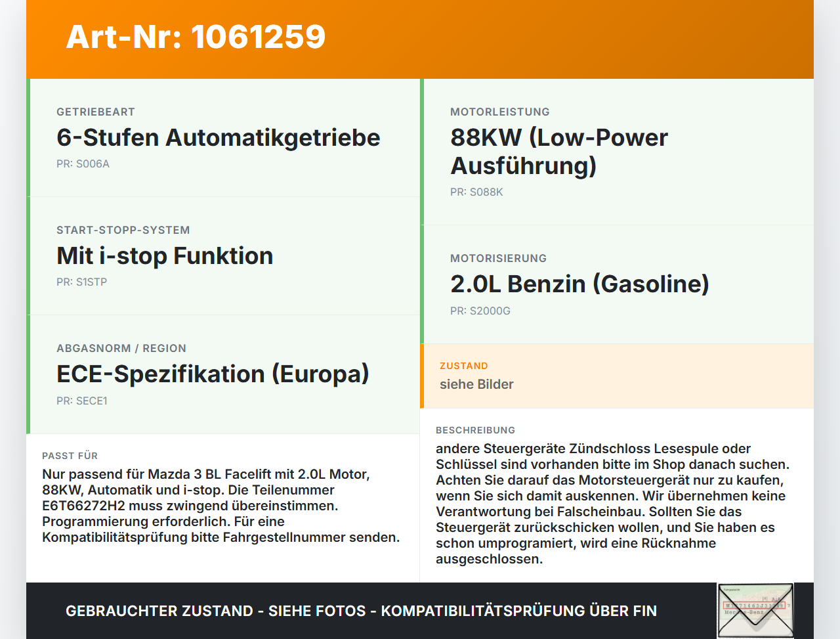840x639 pixels.
Task: Click the PR: SECE1 code
Action: [x=81, y=401]
